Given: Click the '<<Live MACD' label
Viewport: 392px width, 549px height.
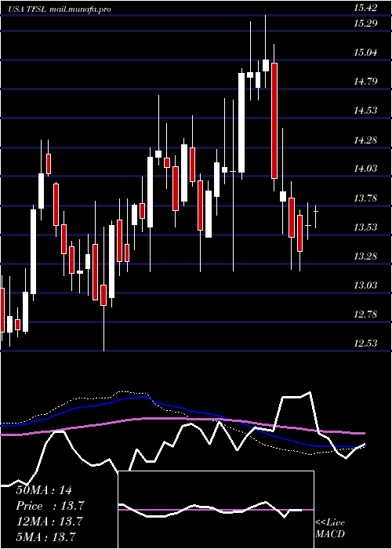Looking at the screenshot, I should pos(330,529).
